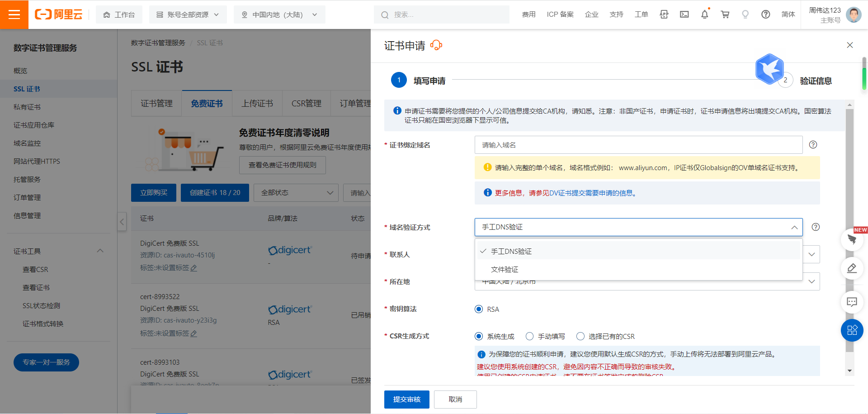This screenshot has width=868, height=414.
Task: Click scrollbar down arrow in panel
Action: click(849, 371)
